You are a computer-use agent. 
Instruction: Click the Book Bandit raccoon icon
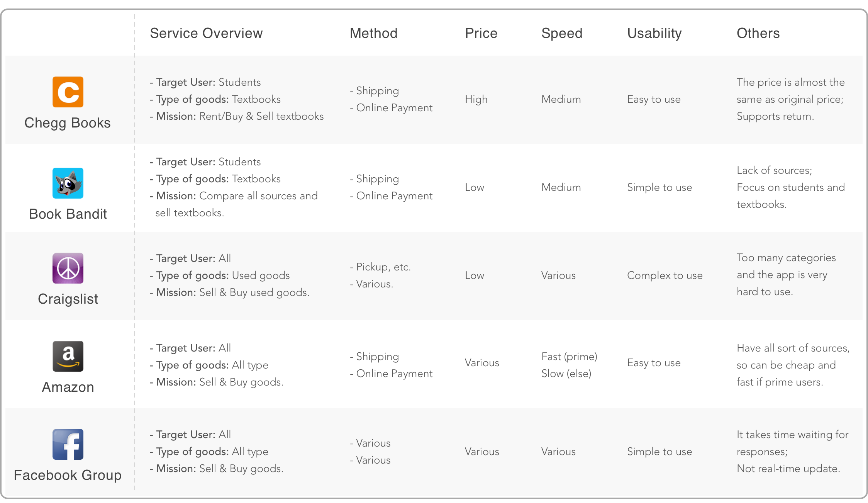(x=68, y=183)
